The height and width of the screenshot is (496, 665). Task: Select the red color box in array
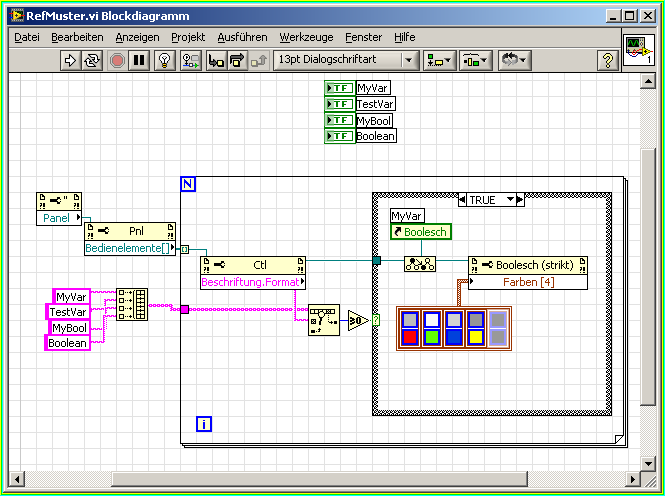pos(409,338)
